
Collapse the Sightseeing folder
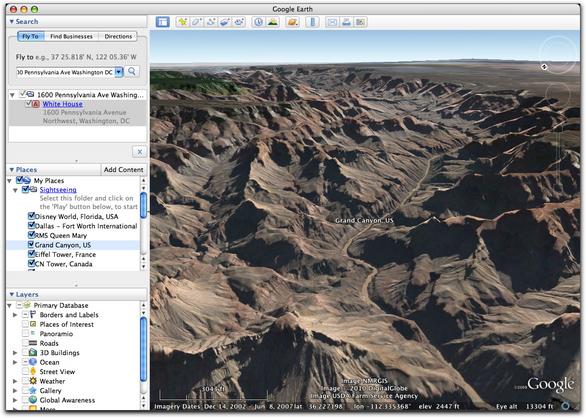[15, 190]
